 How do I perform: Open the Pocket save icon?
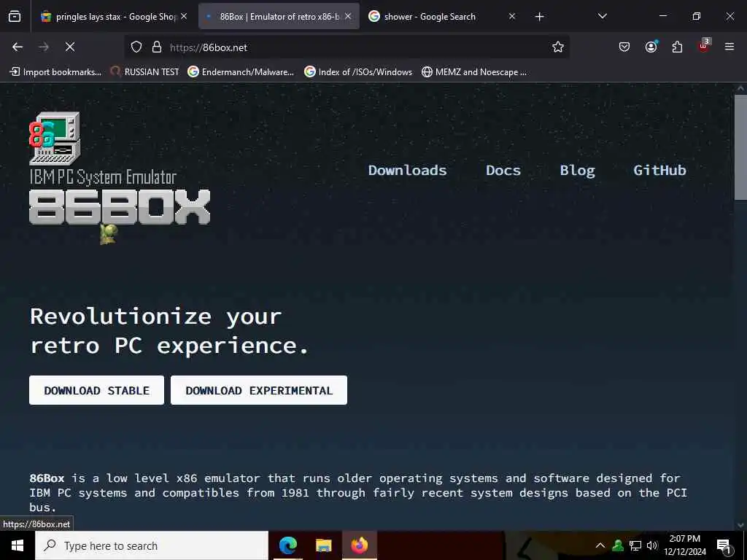click(624, 47)
